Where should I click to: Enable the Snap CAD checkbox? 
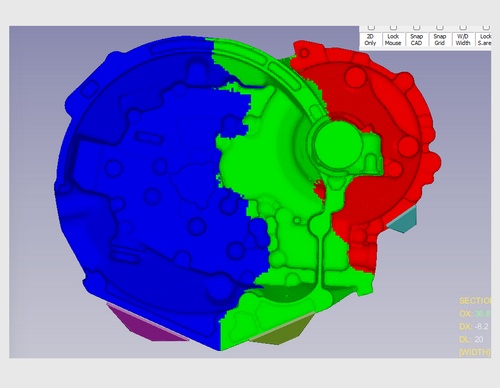pos(416,27)
